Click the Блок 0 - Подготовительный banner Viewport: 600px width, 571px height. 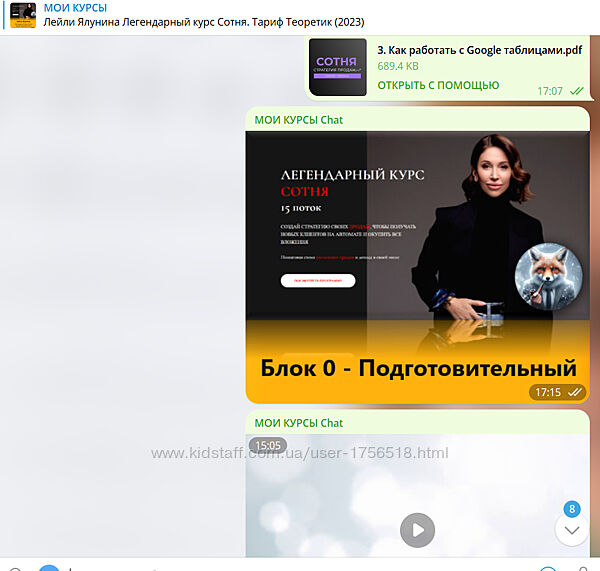tap(418, 367)
